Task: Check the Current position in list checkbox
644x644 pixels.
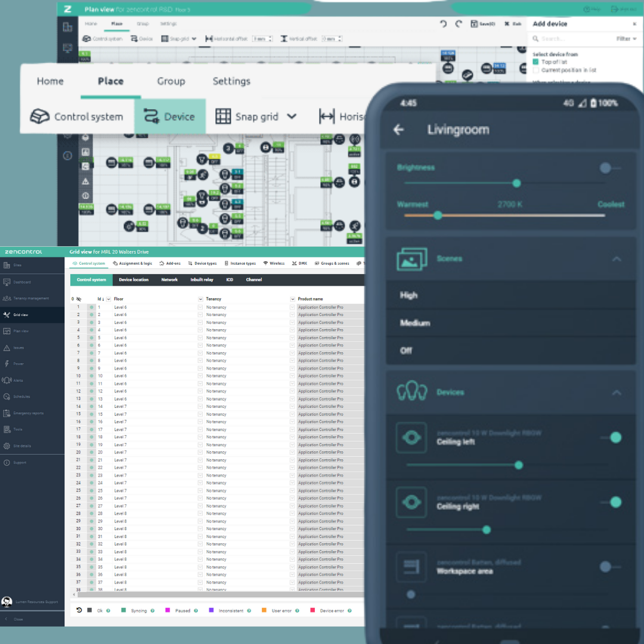Action: 535,70
